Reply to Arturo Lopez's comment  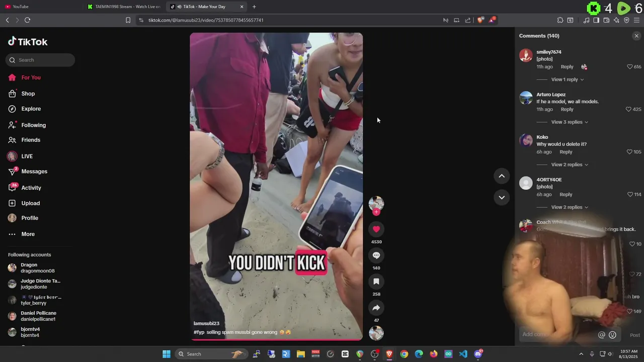tap(567, 110)
